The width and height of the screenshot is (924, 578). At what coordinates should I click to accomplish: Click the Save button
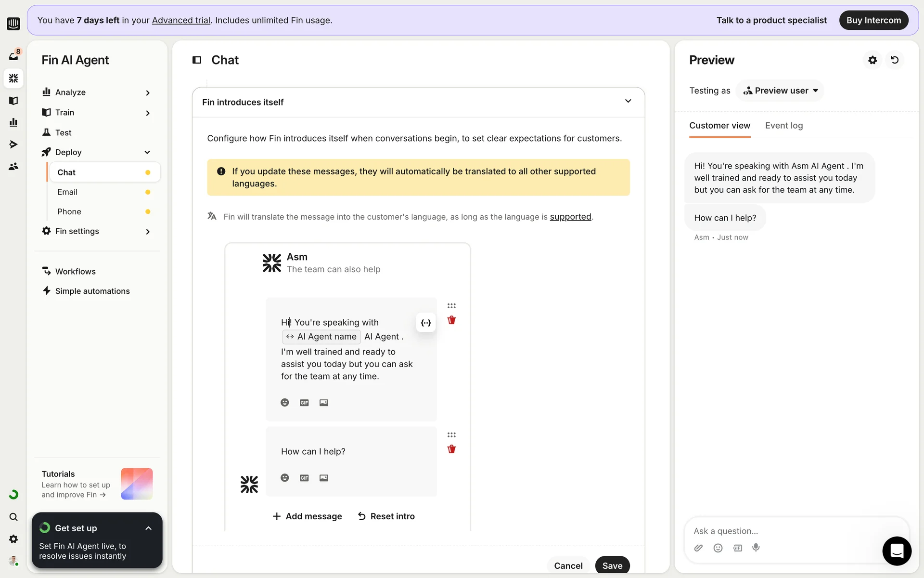[x=612, y=565]
